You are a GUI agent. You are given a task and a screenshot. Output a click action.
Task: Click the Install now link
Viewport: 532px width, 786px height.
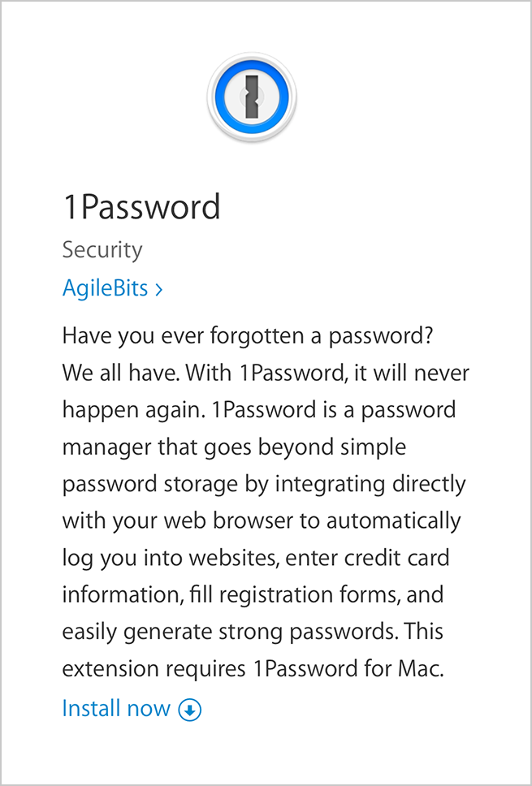132,709
